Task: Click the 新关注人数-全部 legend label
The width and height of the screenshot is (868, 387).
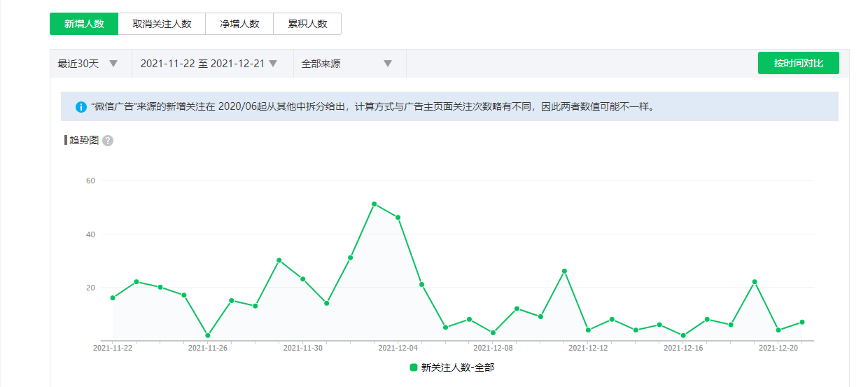Action: tap(457, 367)
